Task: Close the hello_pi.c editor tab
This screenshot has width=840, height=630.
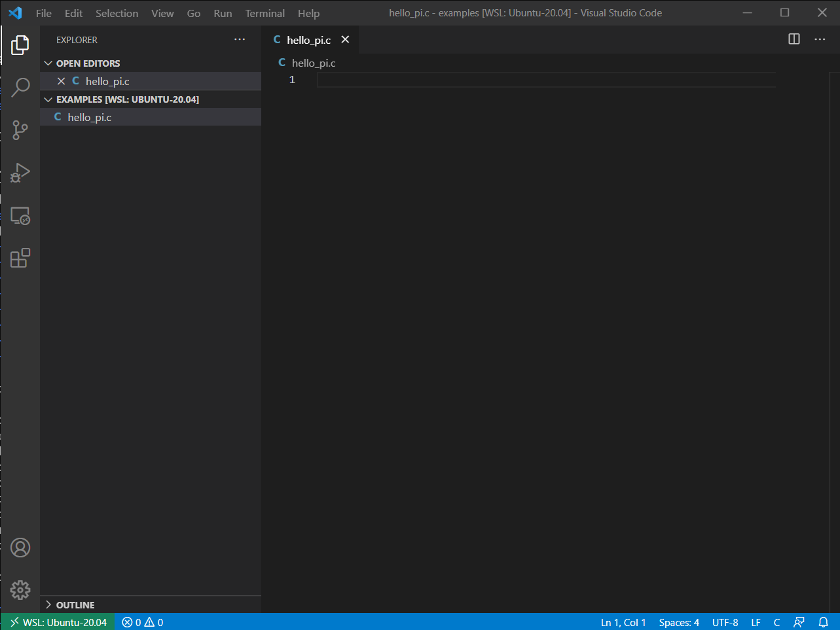Action: click(345, 40)
